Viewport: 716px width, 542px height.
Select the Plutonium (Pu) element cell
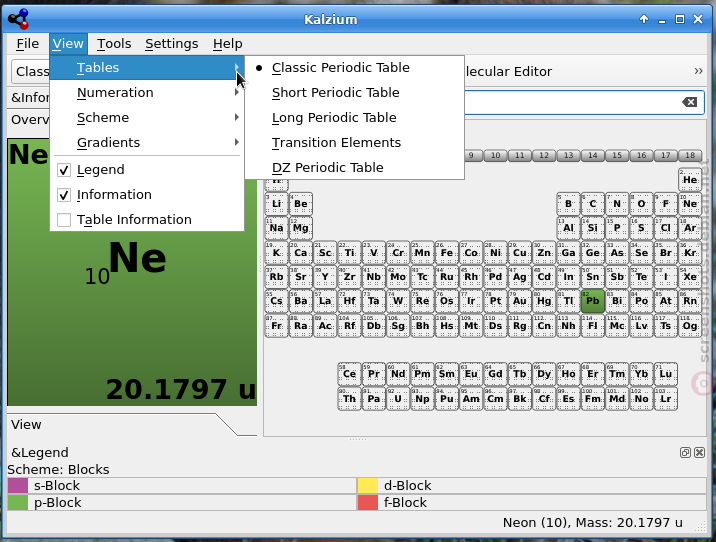pyautogui.click(x=447, y=399)
